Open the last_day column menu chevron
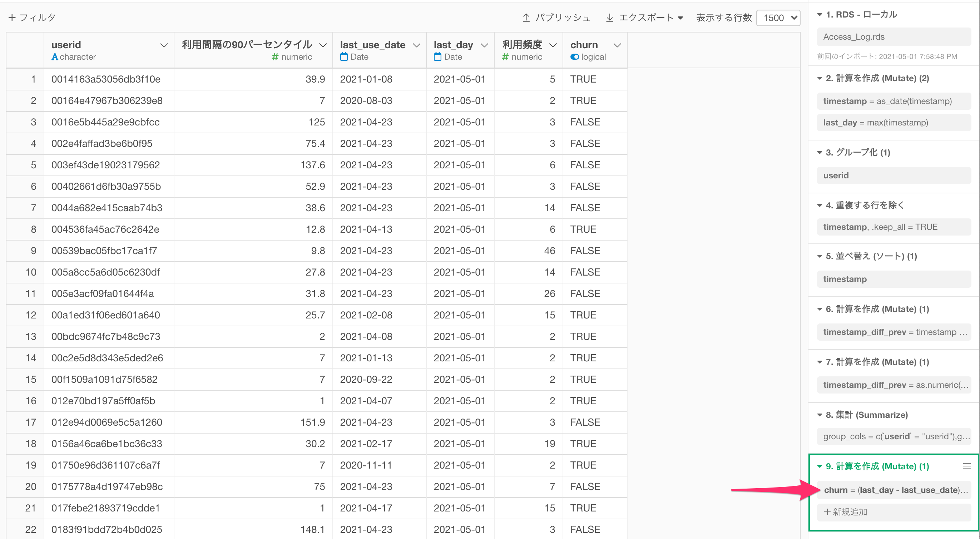This screenshot has height=554, width=980. click(484, 45)
